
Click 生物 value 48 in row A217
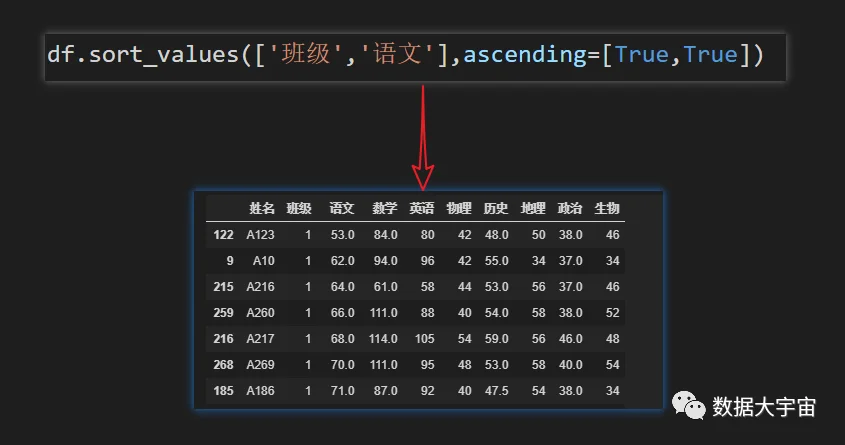613,339
